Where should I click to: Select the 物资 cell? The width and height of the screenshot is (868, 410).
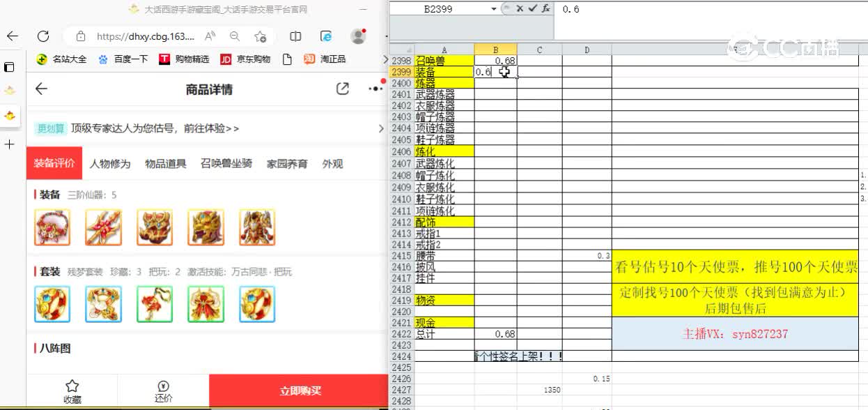(444, 301)
